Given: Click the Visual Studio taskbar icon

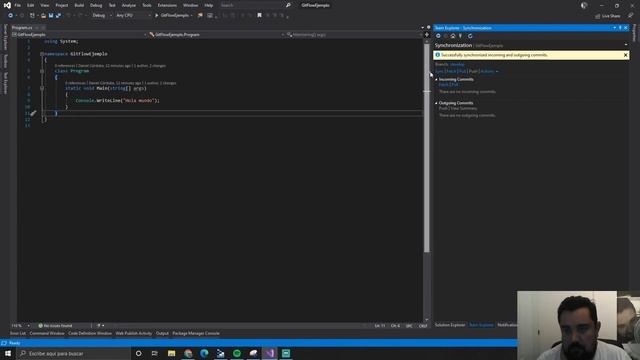Looking at the screenshot, I should (270, 353).
